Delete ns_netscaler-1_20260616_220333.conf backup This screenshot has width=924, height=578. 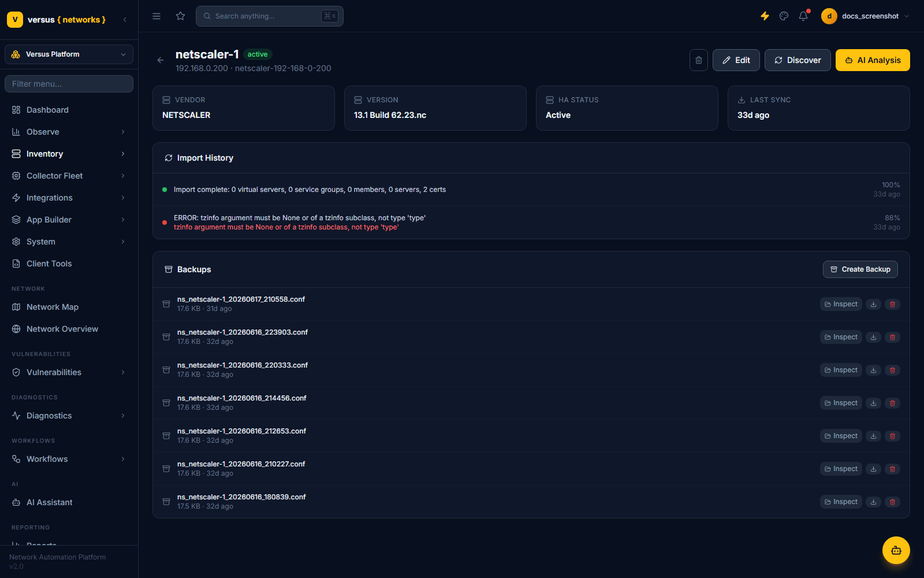(x=893, y=370)
